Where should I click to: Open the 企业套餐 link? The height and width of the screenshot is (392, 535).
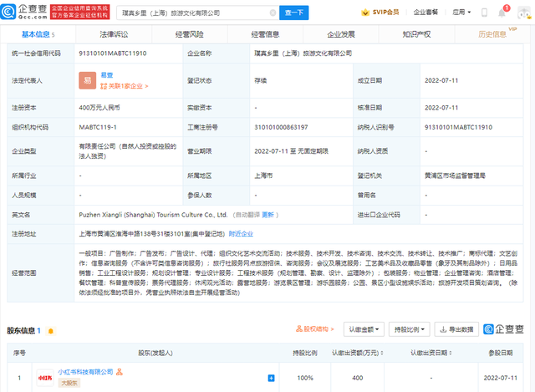tap(425, 13)
